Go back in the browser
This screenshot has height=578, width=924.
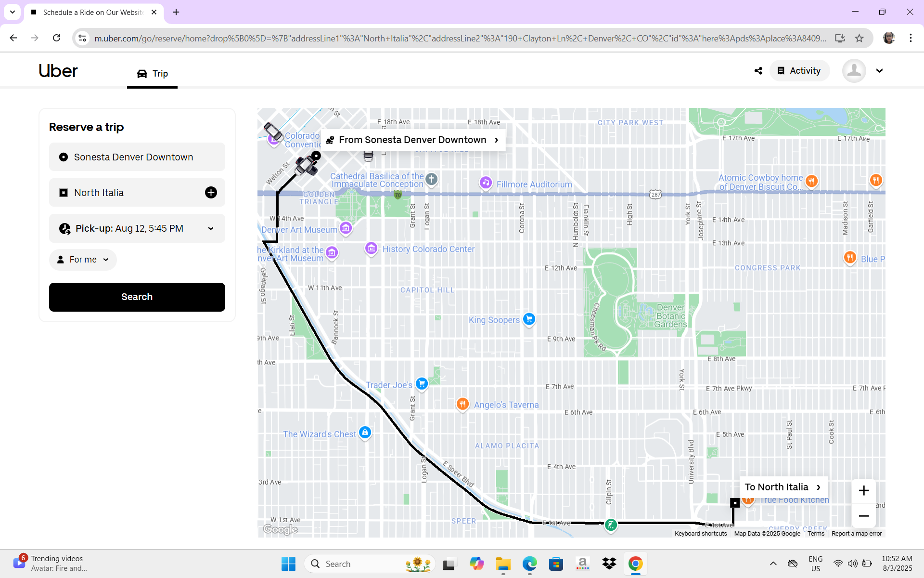pyautogui.click(x=13, y=38)
